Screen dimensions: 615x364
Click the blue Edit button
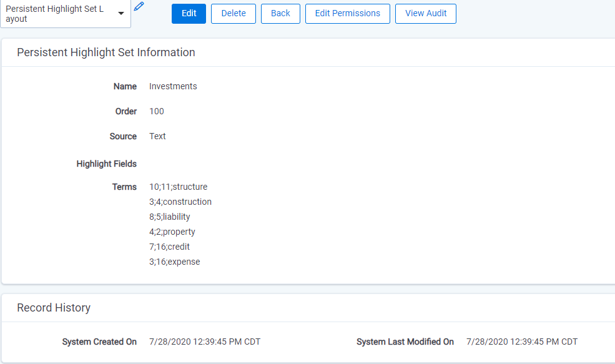[189, 14]
